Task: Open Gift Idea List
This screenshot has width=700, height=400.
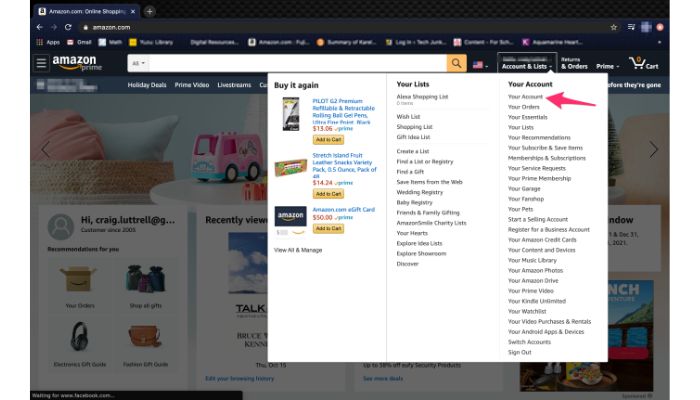Action: [413, 137]
